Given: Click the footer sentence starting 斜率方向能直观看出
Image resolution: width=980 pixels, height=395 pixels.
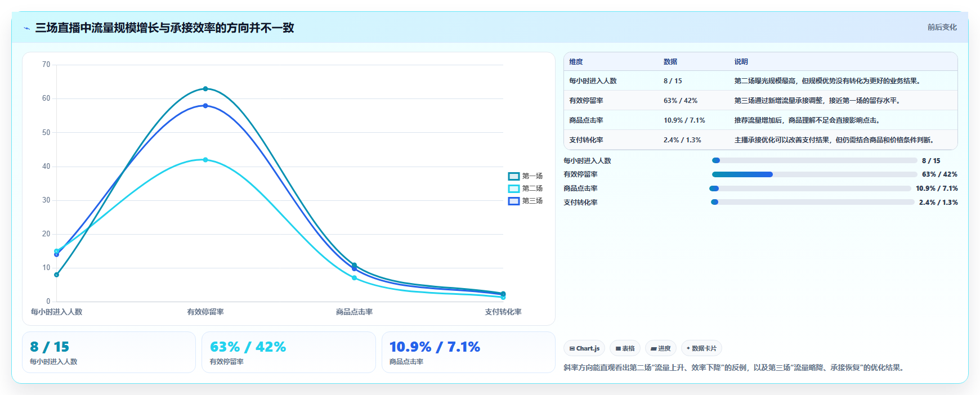Looking at the screenshot, I should point(735,367).
